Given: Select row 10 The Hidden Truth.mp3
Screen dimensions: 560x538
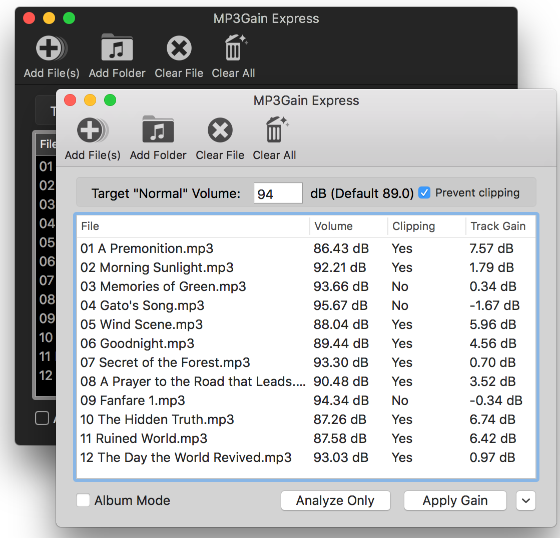Looking at the screenshot, I should [306, 419].
